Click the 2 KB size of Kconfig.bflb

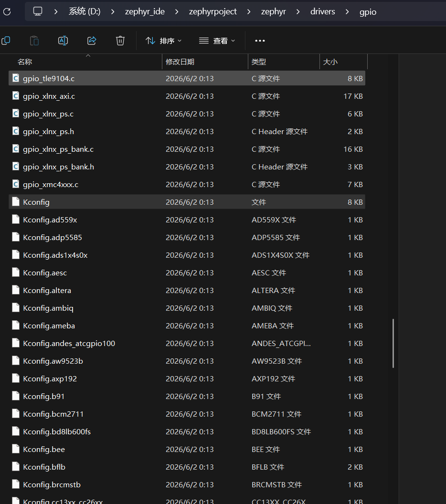coord(355,467)
